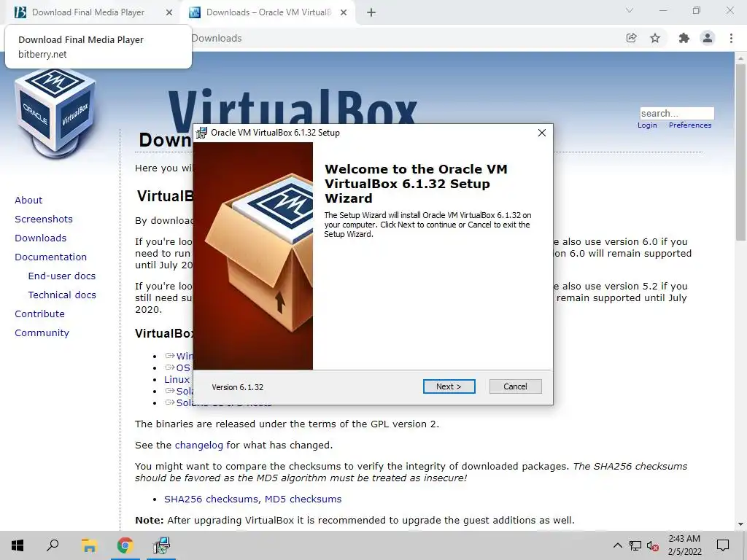Viewport: 747px width, 560px height.
Task: Open MD5 checksums link
Action: point(303,499)
